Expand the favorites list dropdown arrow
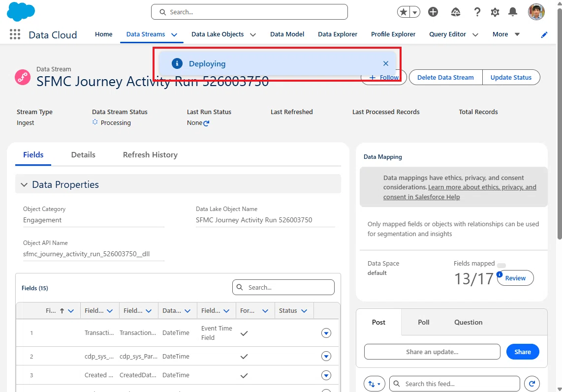Screen dimensions: 562x392 [x=415, y=12]
